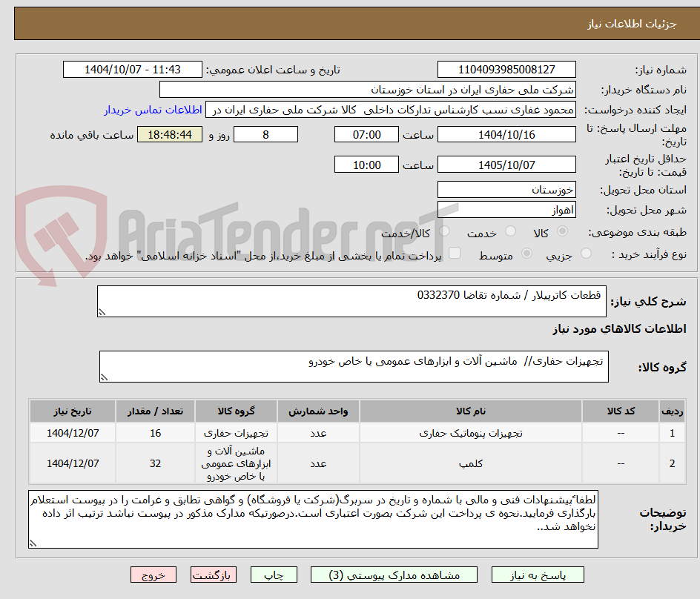The width and height of the screenshot is (700, 599).
Task: Click the resize grip of توضیحات خریدار box
Action: click(x=33, y=543)
